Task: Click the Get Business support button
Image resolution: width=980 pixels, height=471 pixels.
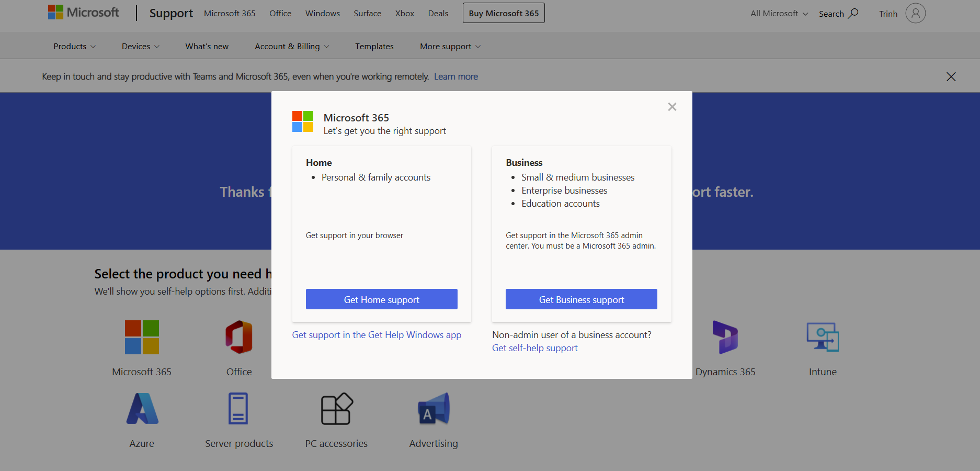Action: (x=582, y=299)
